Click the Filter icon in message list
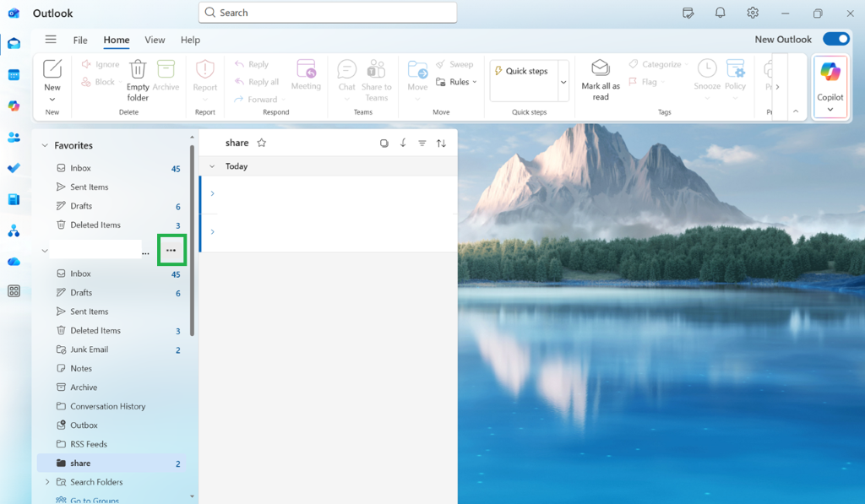The height and width of the screenshot is (504, 865). pyautogui.click(x=422, y=144)
